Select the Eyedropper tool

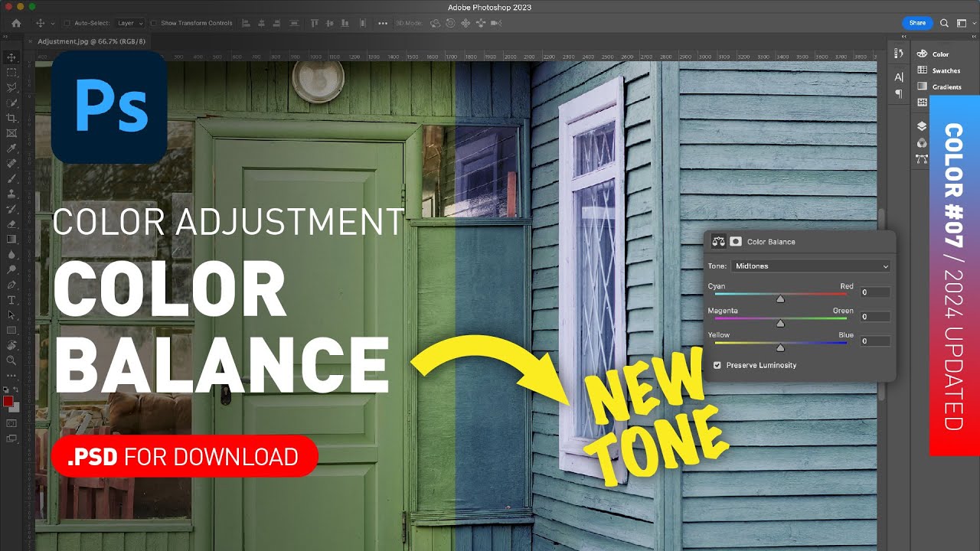point(11,148)
